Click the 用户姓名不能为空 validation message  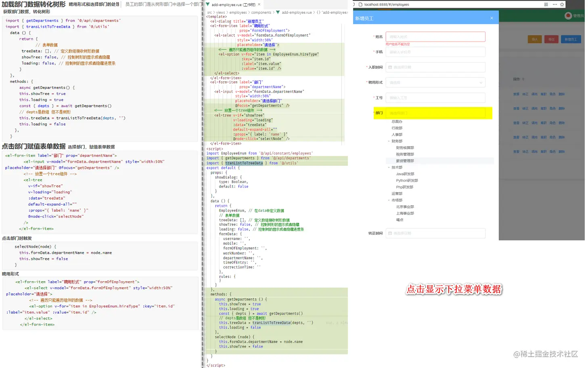click(398, 44)
